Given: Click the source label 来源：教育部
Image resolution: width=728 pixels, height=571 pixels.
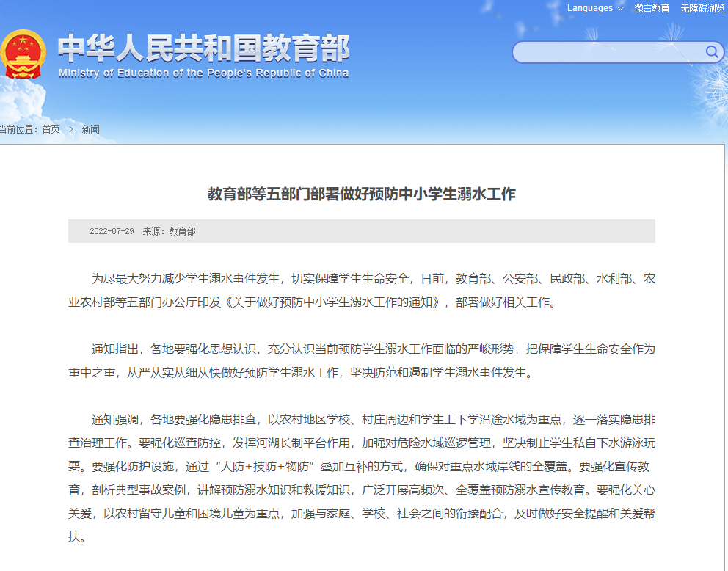Looking at the screenshot, I should click(x=169, y=231).
